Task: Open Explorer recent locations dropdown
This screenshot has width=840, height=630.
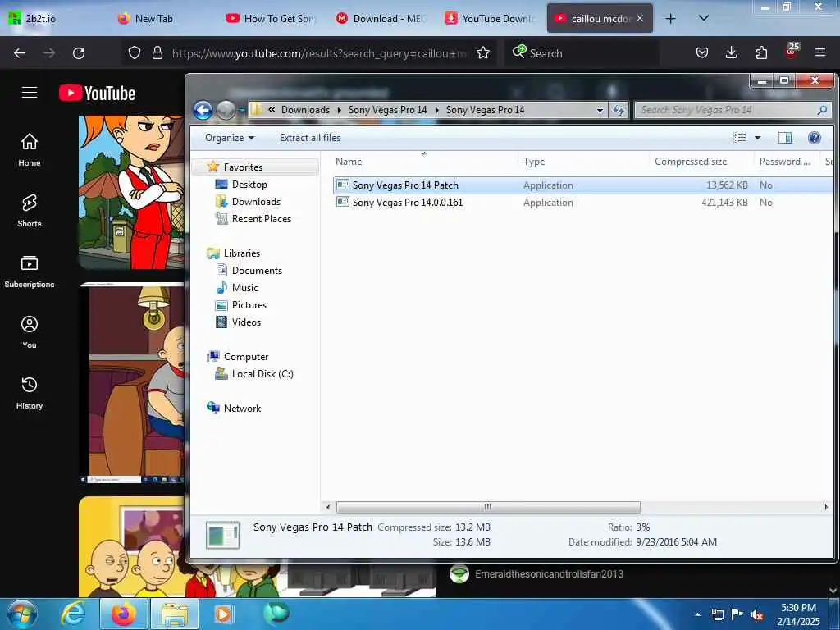Action: 242,111
